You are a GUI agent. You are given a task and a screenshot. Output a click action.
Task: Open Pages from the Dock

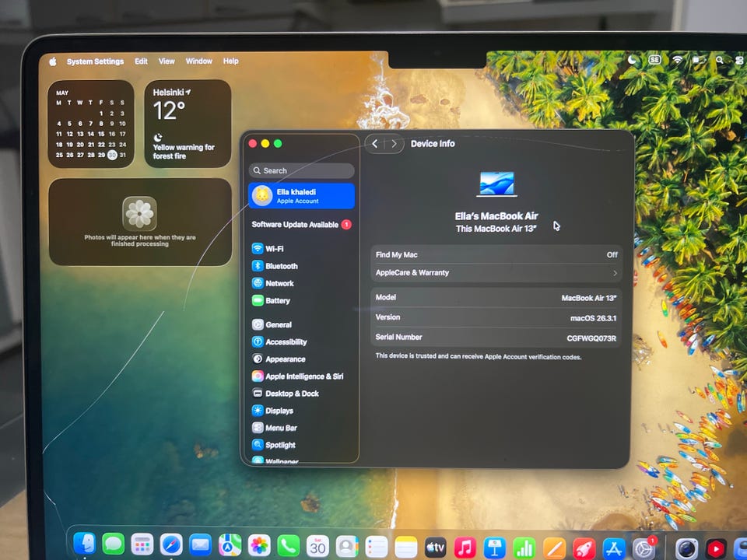[554, 548]
